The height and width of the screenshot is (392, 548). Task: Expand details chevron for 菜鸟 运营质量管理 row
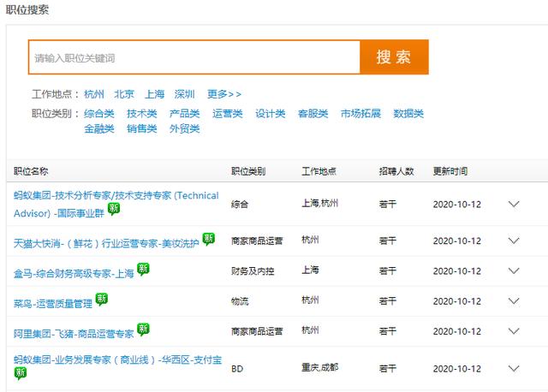[514, 300]
